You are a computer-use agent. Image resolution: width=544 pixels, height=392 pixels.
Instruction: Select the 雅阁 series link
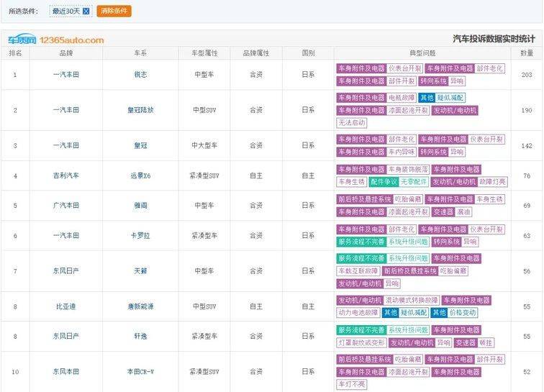click(140, 206)
